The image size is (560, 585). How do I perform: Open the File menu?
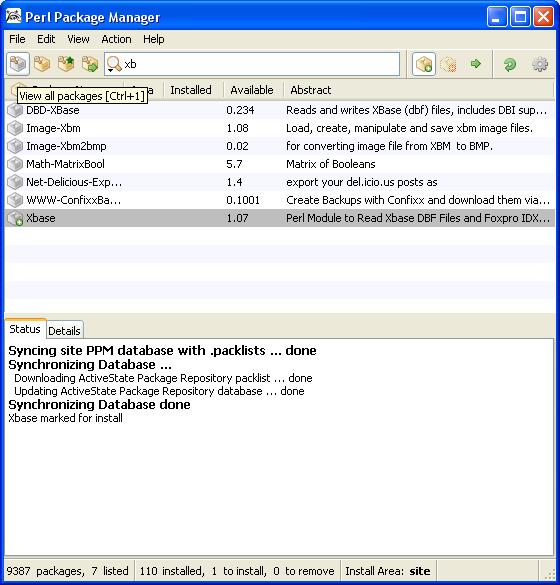click(17, 39)
